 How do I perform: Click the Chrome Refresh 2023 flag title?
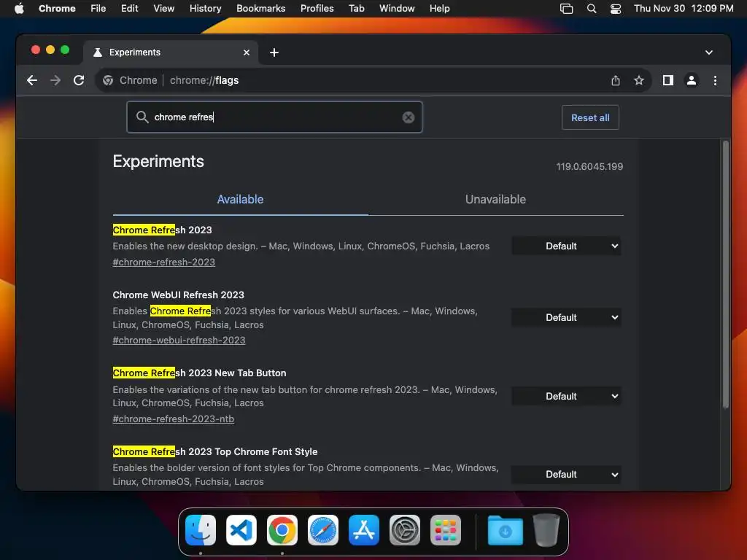point(163,230)
